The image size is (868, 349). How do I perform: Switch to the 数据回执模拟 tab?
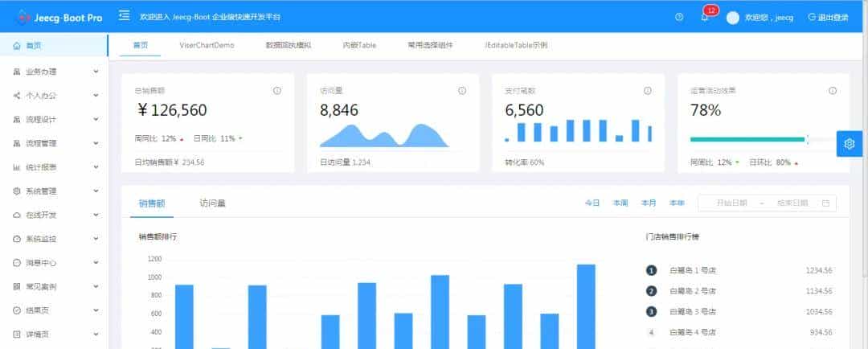tap(289, 45)
